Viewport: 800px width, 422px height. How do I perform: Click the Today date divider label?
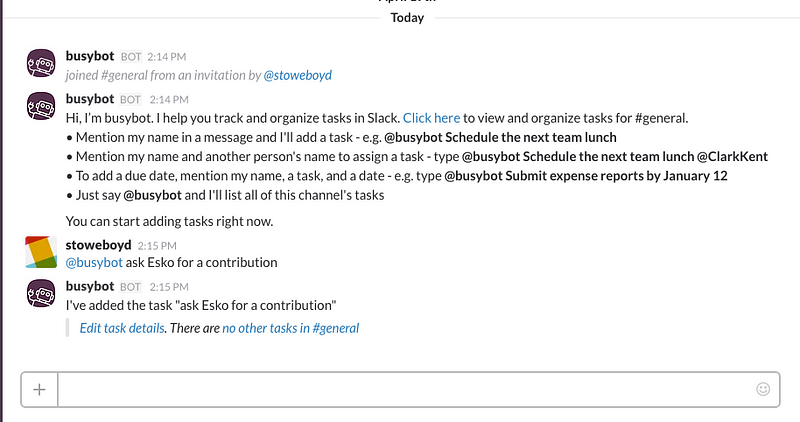(x=407, y=18)
